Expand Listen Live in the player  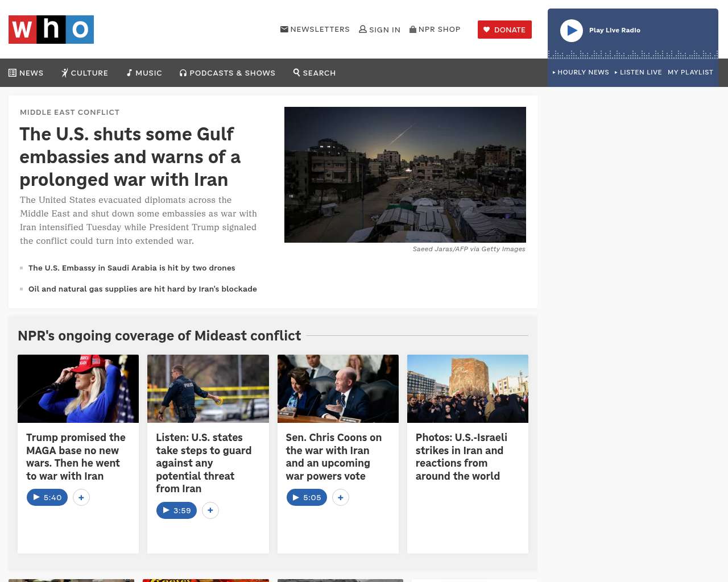click(x=638, y=72)
